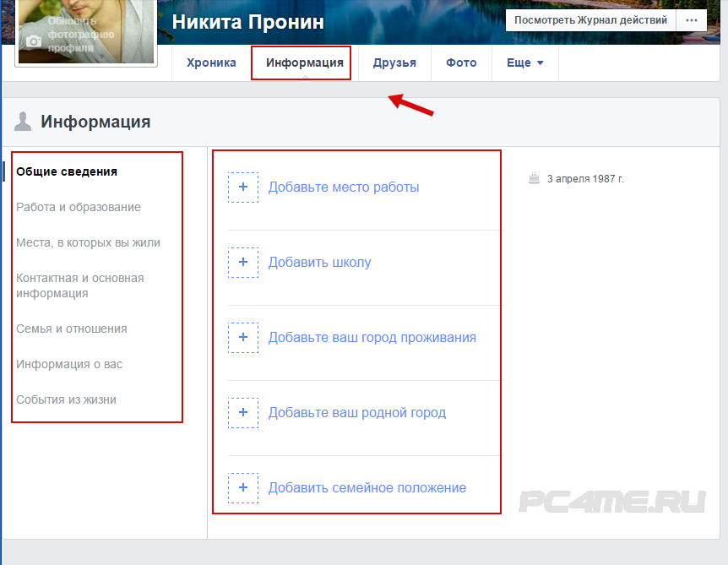Click camera icon on profile photo
728x565 pixels.
(x=34, y=41)
